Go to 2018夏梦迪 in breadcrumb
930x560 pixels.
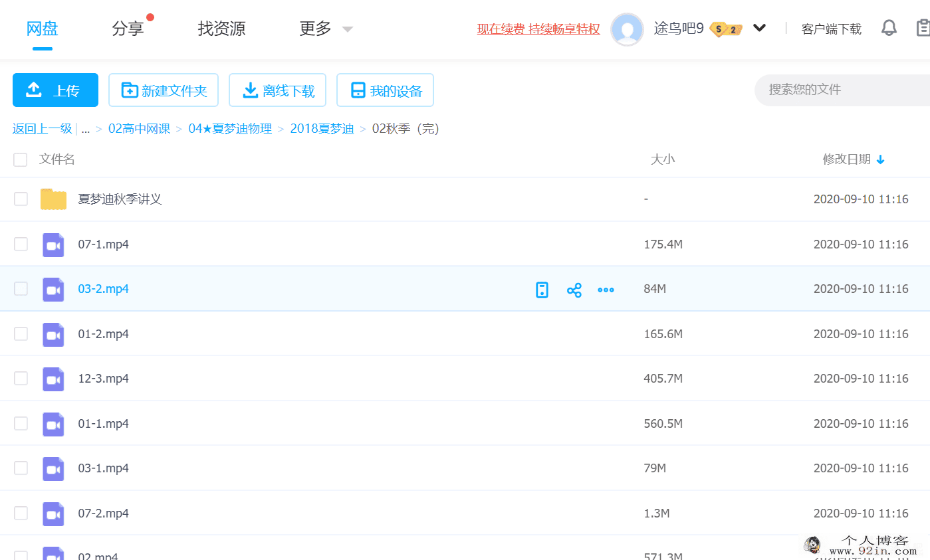pos(322,129)
